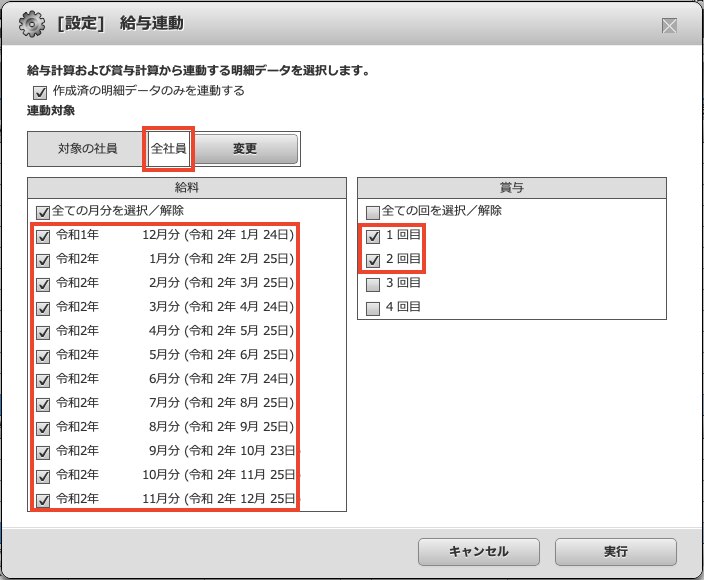Uncheck 令和2年 10月分 salary row

pyautogui.click(x=43, y=476)
